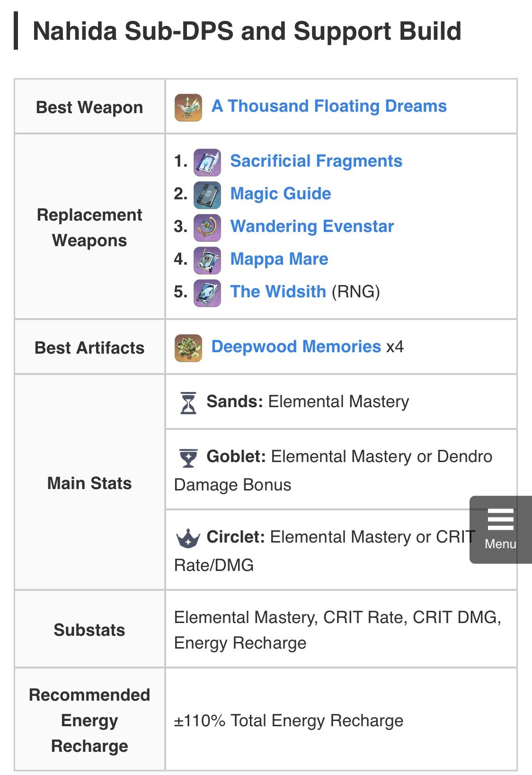Click the Best Artifacts table row

(x=89, y=346)
